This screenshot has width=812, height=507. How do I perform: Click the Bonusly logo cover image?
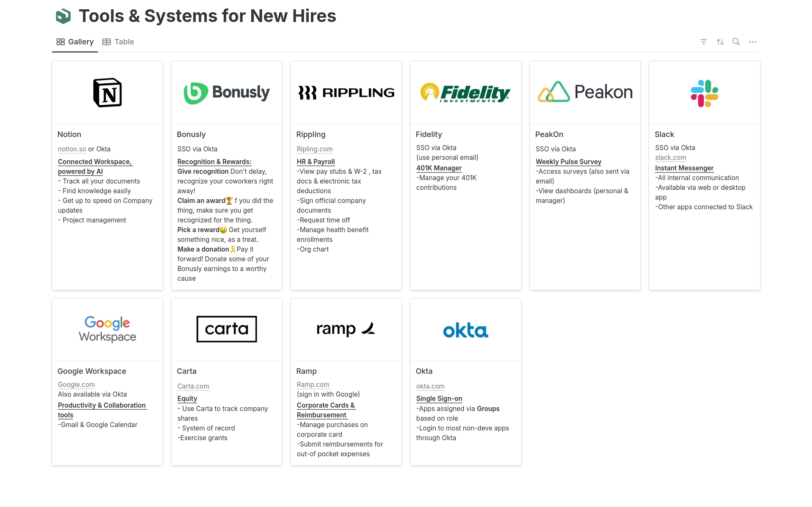(x=227, y=93)
